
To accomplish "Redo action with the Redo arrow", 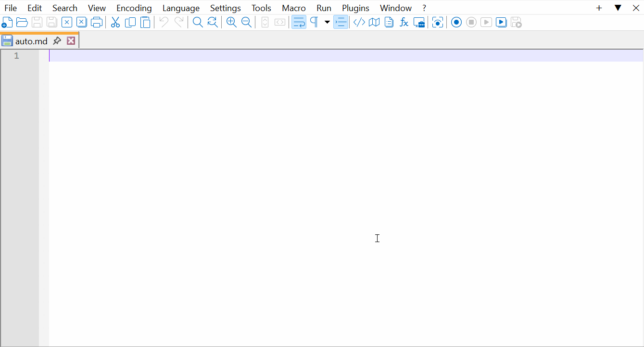I will tap(179, 22).
